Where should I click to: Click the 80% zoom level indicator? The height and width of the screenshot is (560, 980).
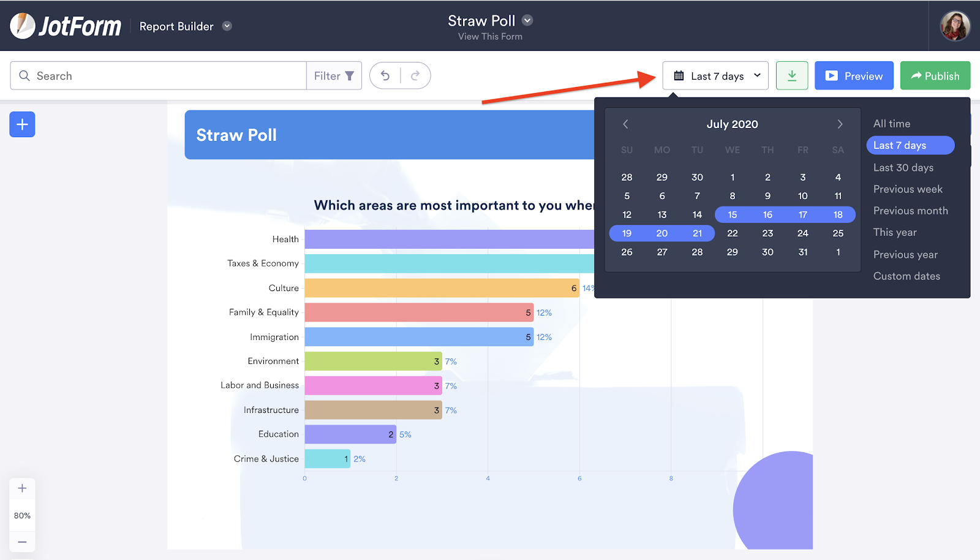coord(22,515)
